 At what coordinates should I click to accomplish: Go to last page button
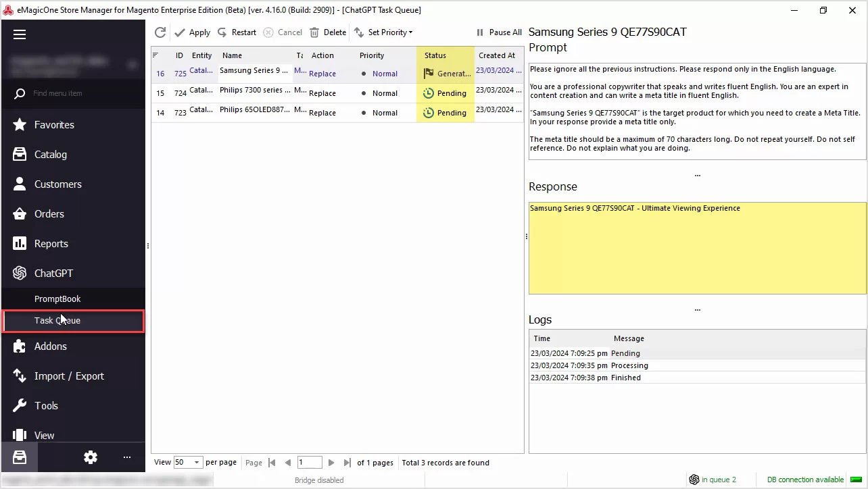point(347,463)
